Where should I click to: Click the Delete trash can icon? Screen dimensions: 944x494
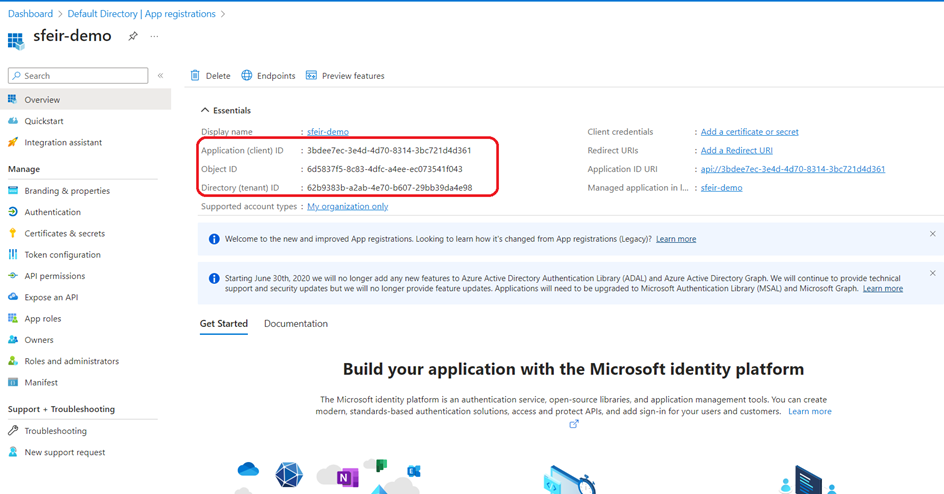coord(195,75)
